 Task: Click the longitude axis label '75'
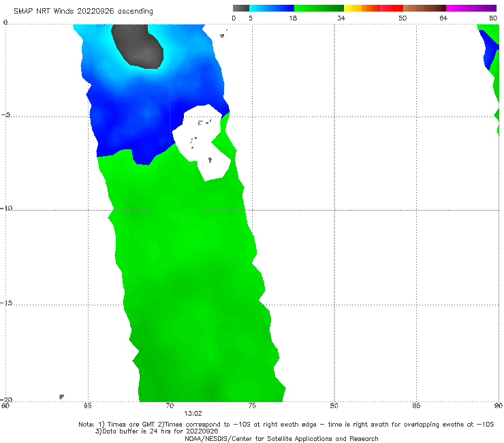tap(252, 406)
